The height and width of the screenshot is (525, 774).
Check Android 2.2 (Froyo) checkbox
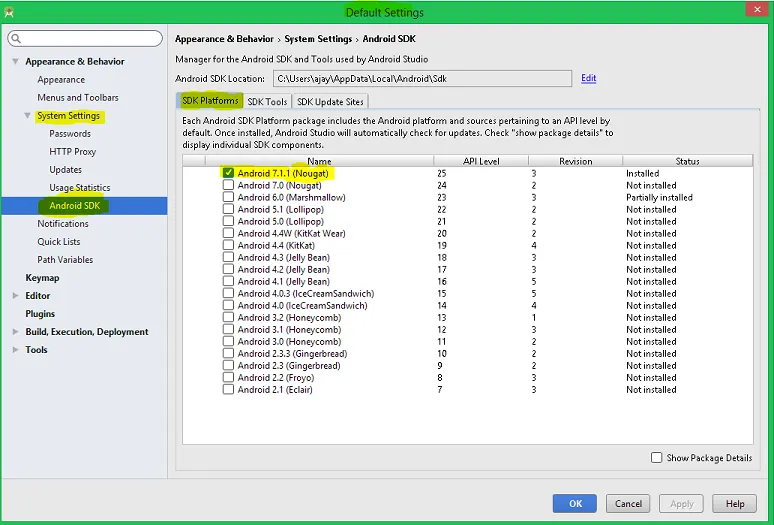coord(228,377)
